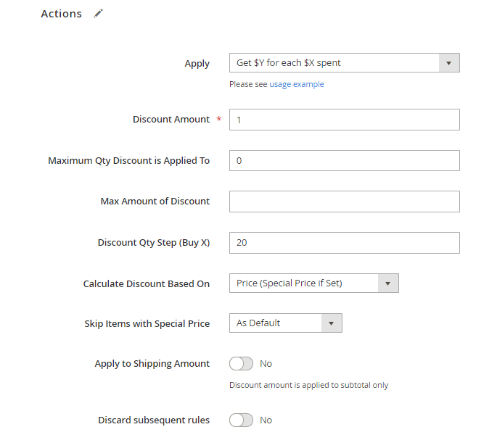
Task: Click the Discount Qty Step field containing 20
Action: pos(344,243)
